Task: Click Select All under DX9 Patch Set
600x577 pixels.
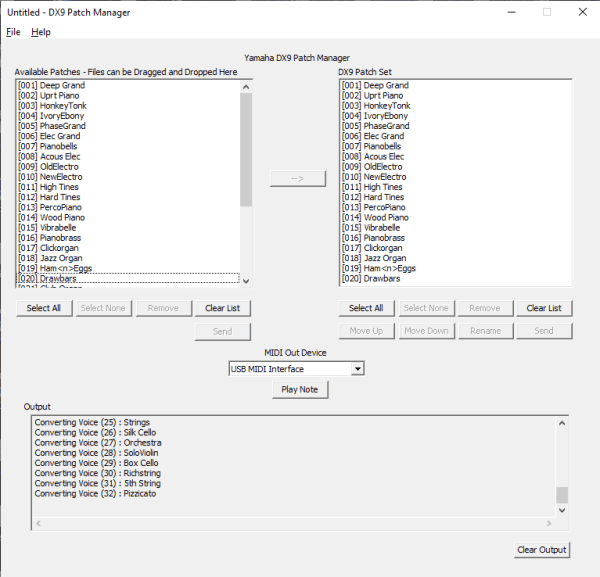Action: pos(366,308)
